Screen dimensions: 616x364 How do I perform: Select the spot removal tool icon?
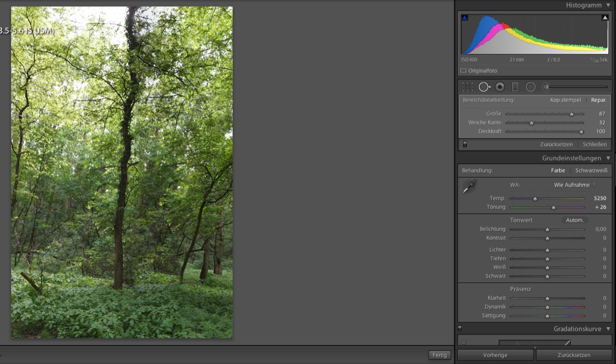pyautogui.click(x=484, y=87)
